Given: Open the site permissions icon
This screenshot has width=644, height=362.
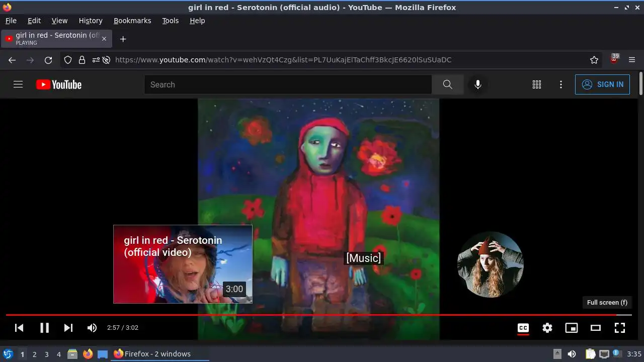Looking at the screenshot, I should point(96,60).
